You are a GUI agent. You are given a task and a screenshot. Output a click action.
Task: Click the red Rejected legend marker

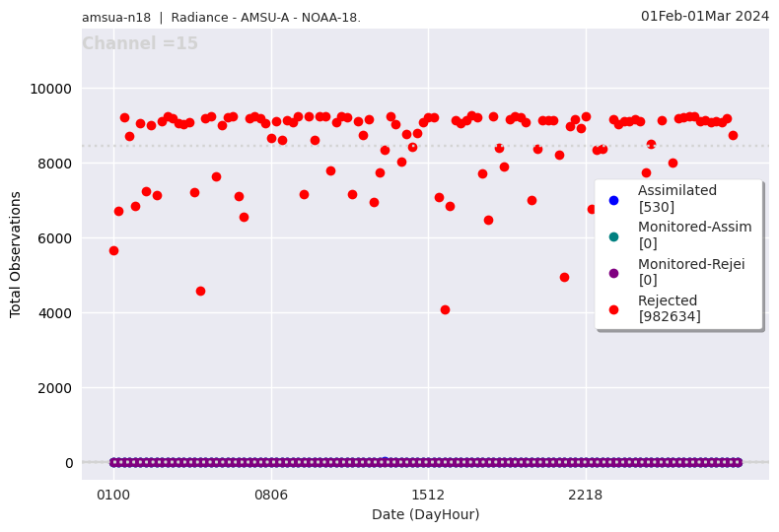pos(613,309)
